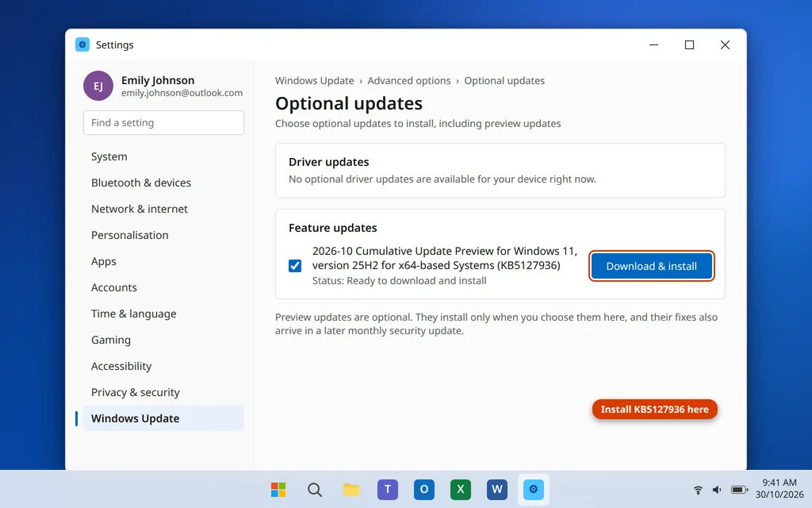The height and width of the screenshot is (508, 812).
Task: Open Apps settings
Action: tap(163, 261)
